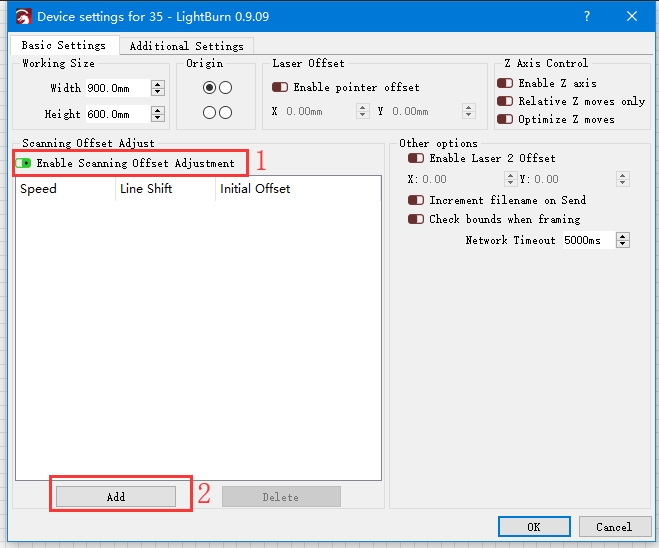Image resolution: width=659 pixels, height=548 pixels.
Task: Toggle Enable pointer offset switch
Action: [x=280, y=87]
